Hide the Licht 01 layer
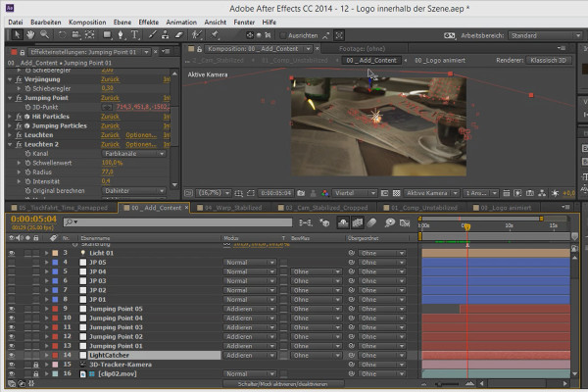The image size is (588, 392). click(12, 253)
